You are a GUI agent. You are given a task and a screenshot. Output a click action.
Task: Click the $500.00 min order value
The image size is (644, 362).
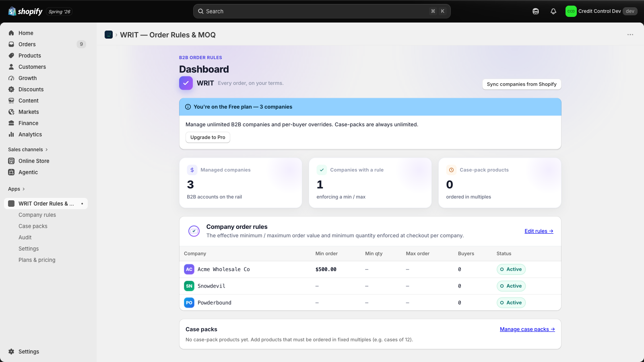point(326,269)
